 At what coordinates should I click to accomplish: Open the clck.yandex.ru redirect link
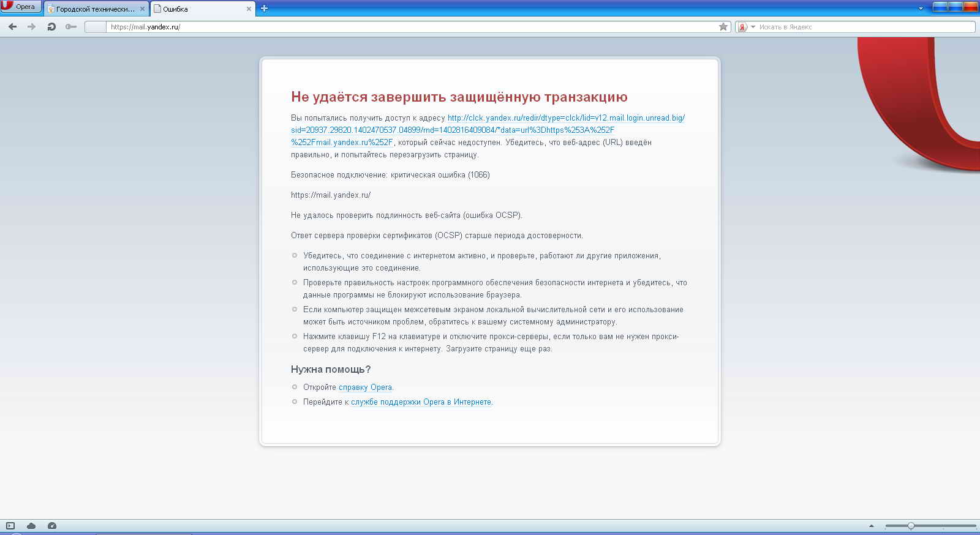tap(488, 130)
